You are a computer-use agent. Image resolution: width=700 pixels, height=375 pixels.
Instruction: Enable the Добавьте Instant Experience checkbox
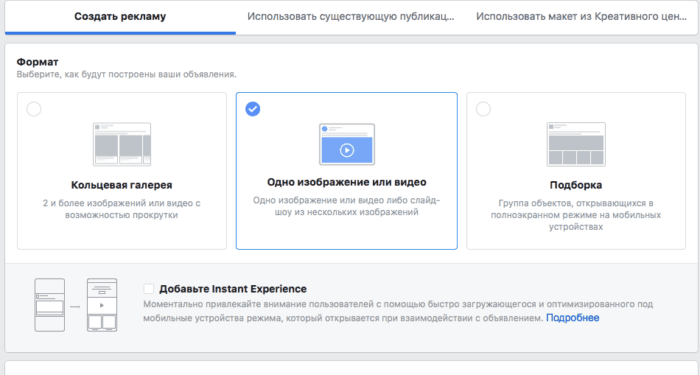(149, 289)
